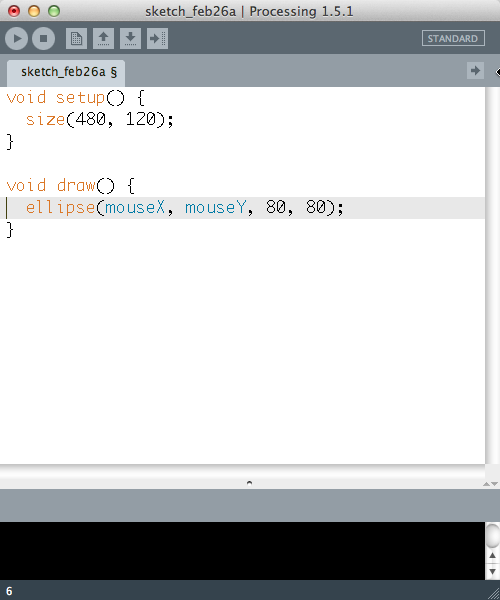Minimize the window with the yellow button
Screen dimensions: 500x600
[34, 11]
